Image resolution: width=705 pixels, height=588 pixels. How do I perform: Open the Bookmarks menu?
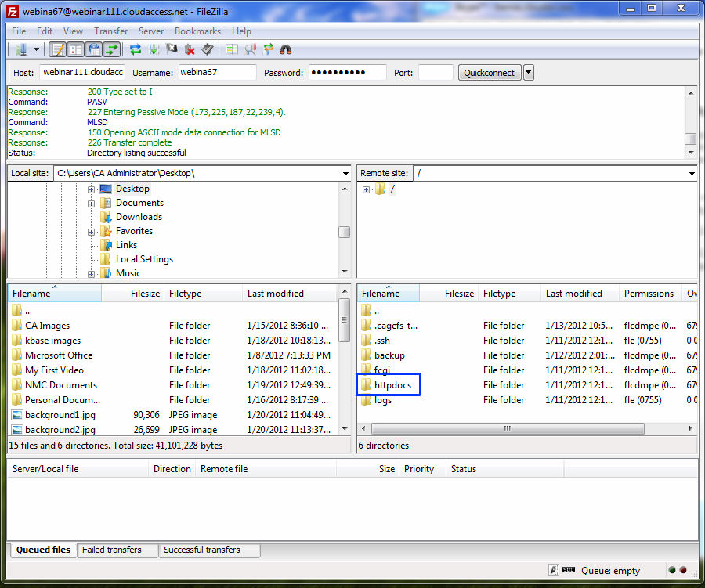coord(197,31)
